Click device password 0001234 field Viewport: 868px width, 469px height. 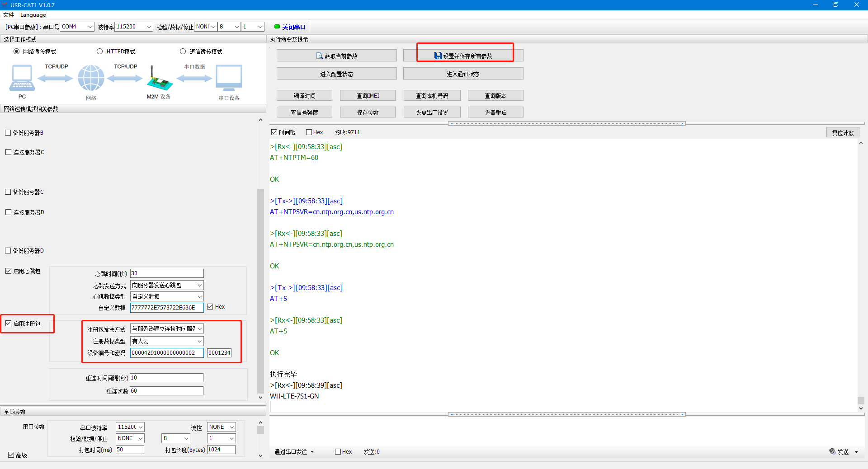[x=219, y=353]
